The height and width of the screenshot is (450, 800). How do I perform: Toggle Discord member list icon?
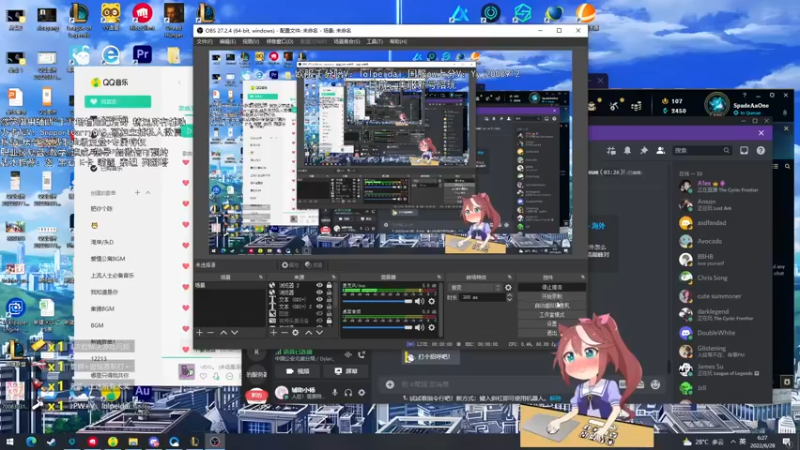[x=661, y=151]
